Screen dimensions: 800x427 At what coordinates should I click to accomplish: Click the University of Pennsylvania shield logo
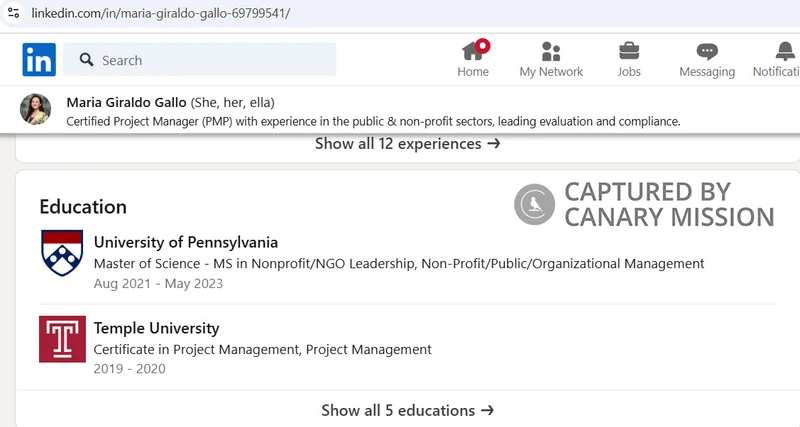click(x=62, y=253)
